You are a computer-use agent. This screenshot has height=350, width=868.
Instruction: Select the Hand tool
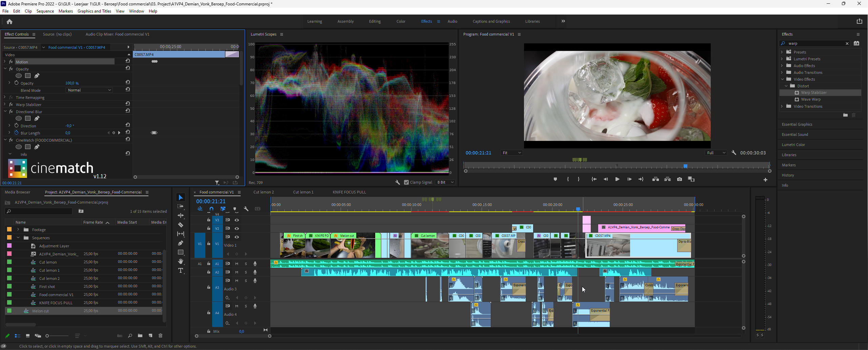pos(181,261)
